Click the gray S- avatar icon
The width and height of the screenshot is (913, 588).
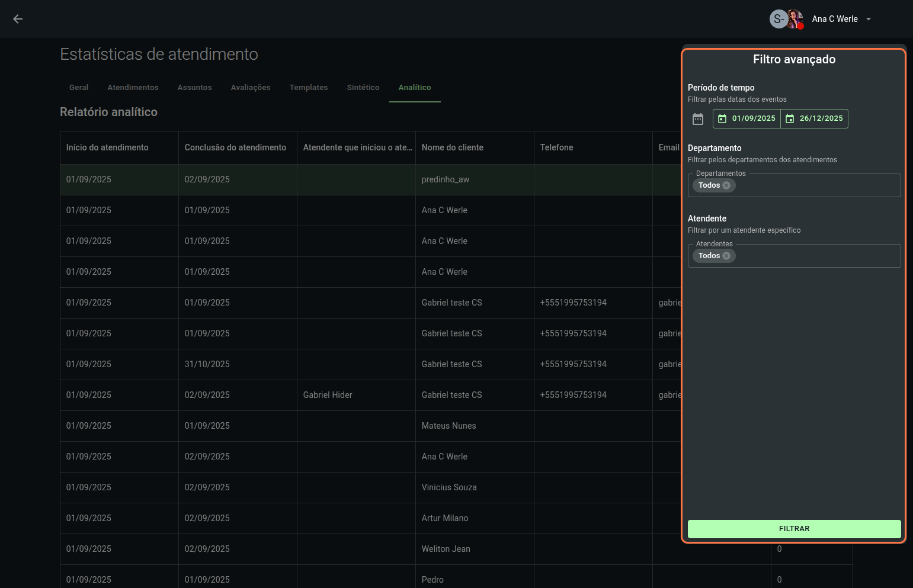[778, 19]
